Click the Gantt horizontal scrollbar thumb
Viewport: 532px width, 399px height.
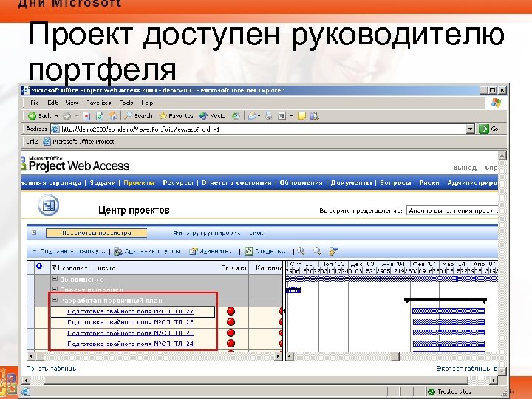click(x=395, y=357)
